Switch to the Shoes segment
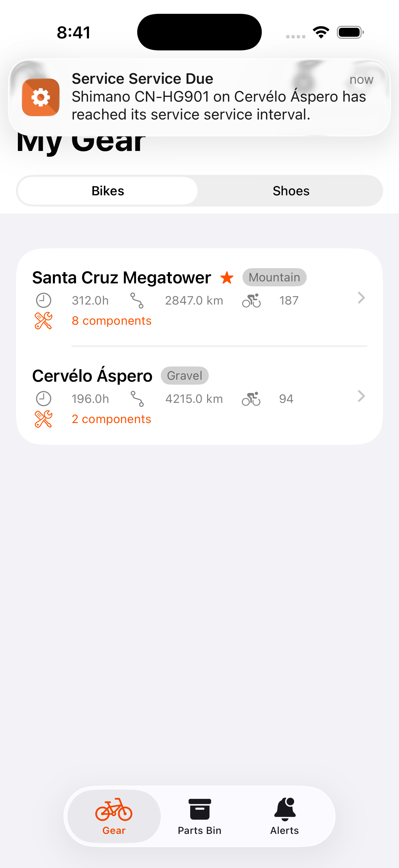This screenshot has height=868, width=399. 291,191
